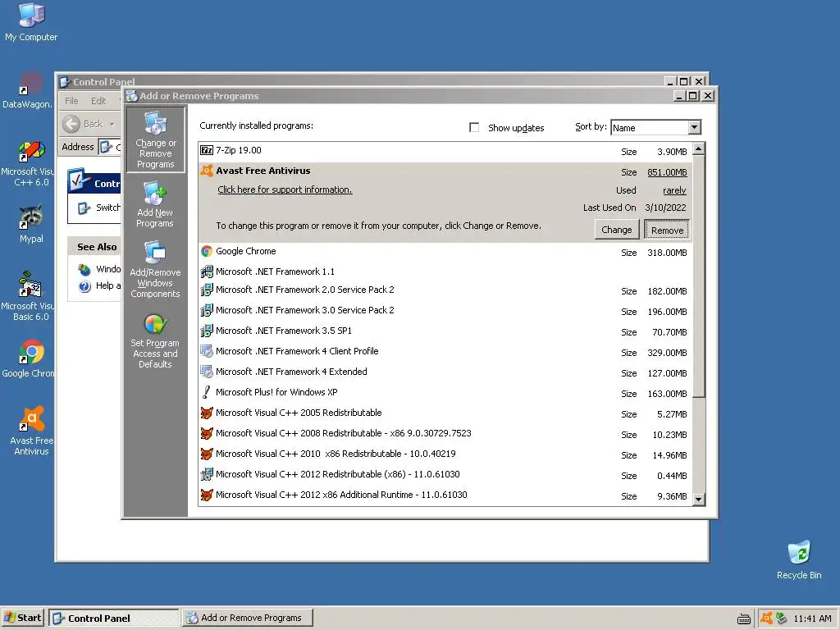
Task: Open the Sort by Name dropdown
Action: [694, 127]
